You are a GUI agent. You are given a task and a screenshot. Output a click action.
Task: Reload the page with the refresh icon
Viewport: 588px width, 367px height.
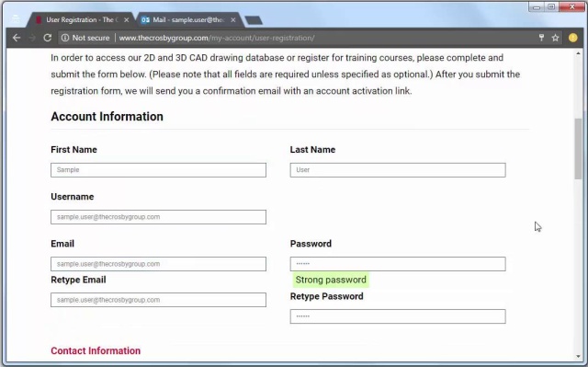pos(47,38)
